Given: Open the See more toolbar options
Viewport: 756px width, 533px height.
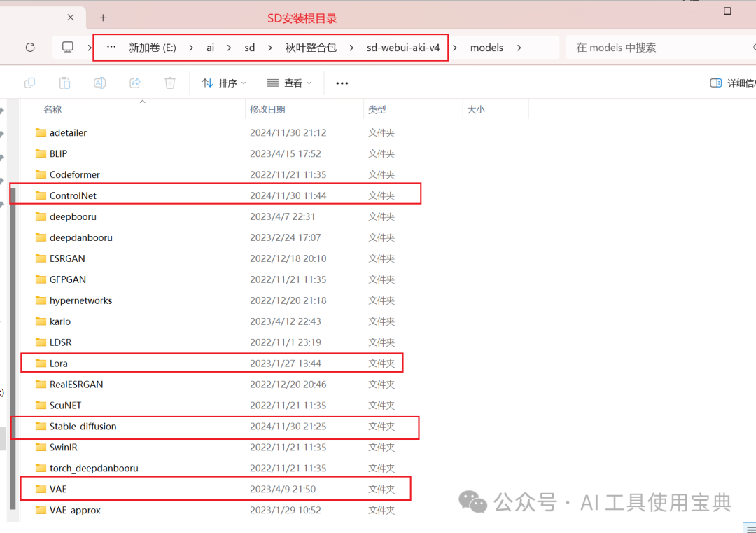Looking at the screenshot, I should 342,83.
